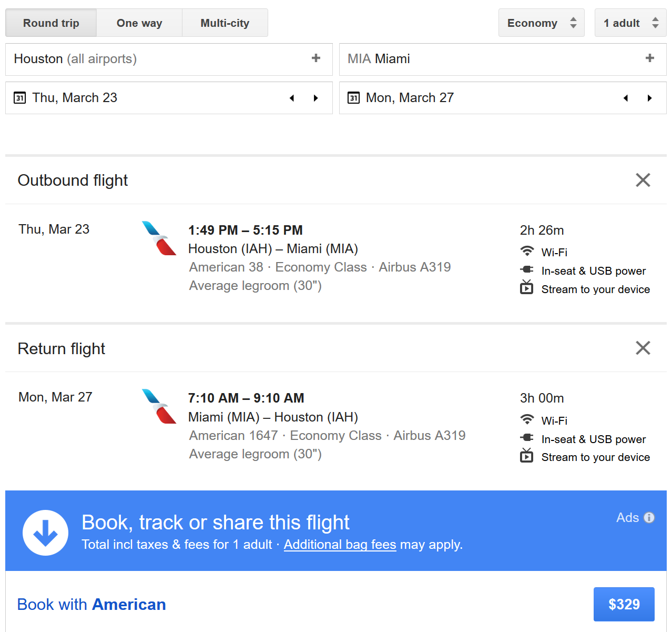Select the Round trip tab
This screenshot has width=672, height=632.
coord(51,23)
